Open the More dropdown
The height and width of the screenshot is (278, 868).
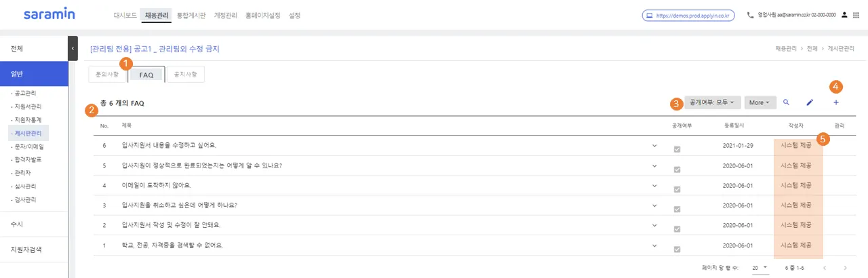click(x=760, y=102)
